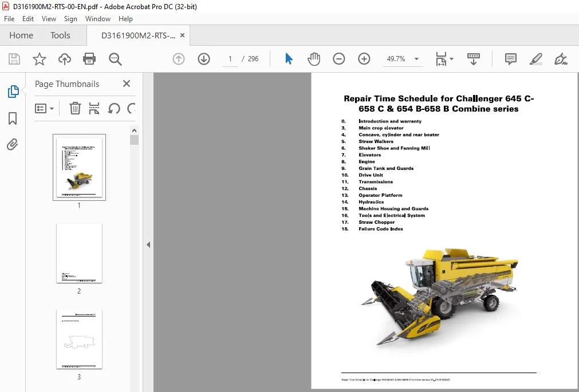Select the highlighter pen tool
The width and height of the screenshot is (579, 392).
tap(536, 59)
